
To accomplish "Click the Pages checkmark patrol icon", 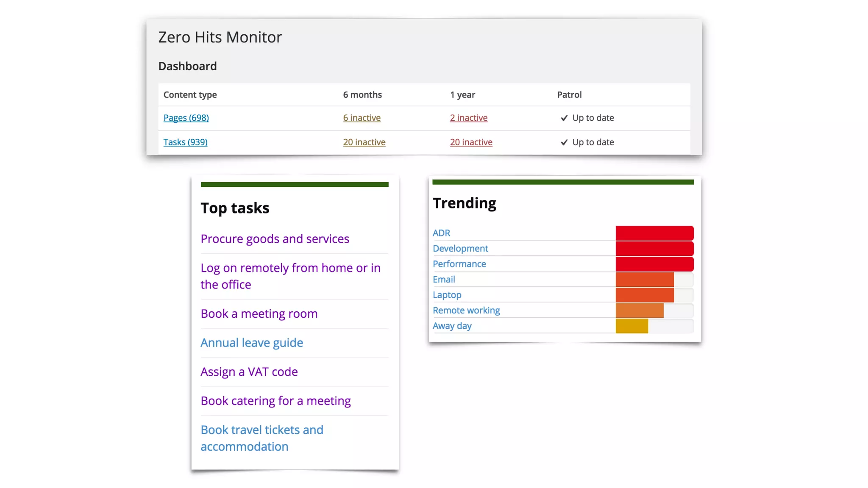I will (x=564, y=118).
